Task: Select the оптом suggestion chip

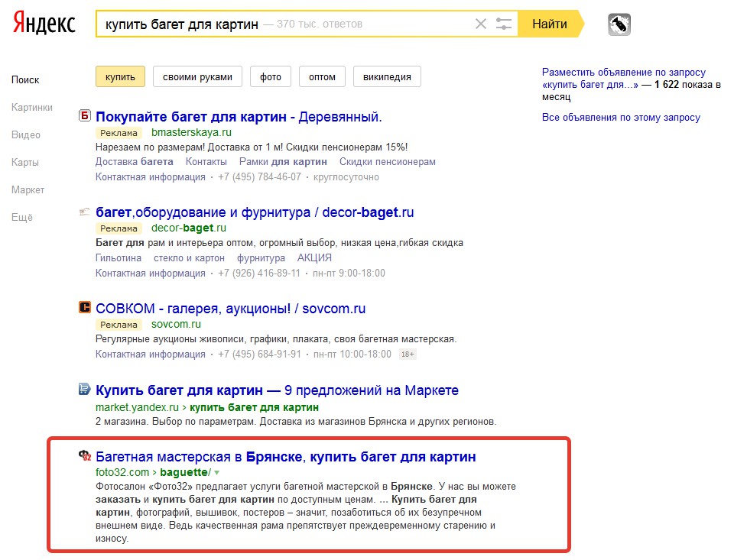Action: [x=322, y=76]
